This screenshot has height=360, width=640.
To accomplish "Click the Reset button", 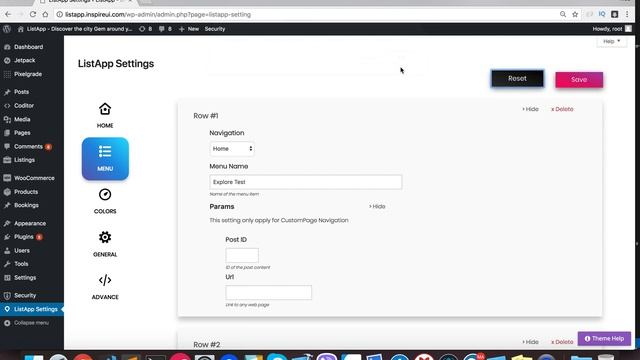I will pos(517,78).
